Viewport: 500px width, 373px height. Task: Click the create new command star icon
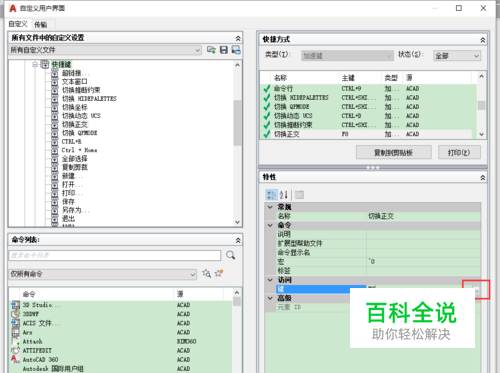point(219,273)
